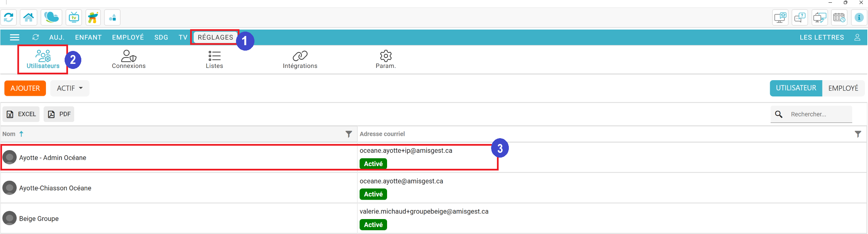The image size is (868, 234).
Task: Open the Adresse courriel column filter
Action: coord(858,134)
